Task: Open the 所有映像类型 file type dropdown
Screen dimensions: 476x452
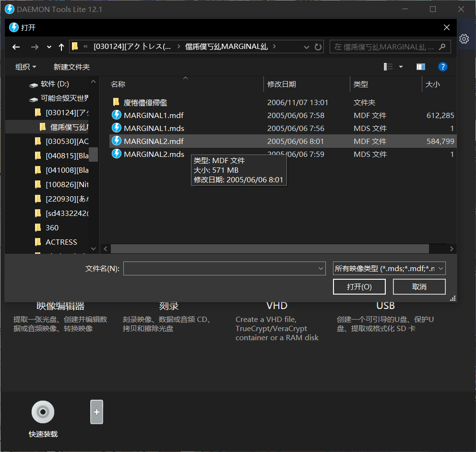Action: tap(389, 268)
